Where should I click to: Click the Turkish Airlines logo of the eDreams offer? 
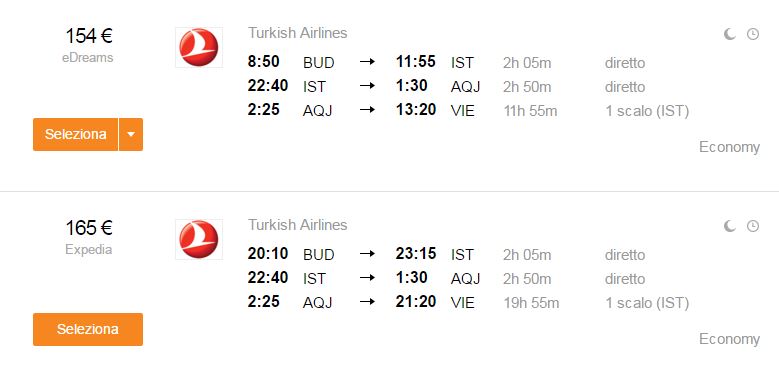(199, 47)
